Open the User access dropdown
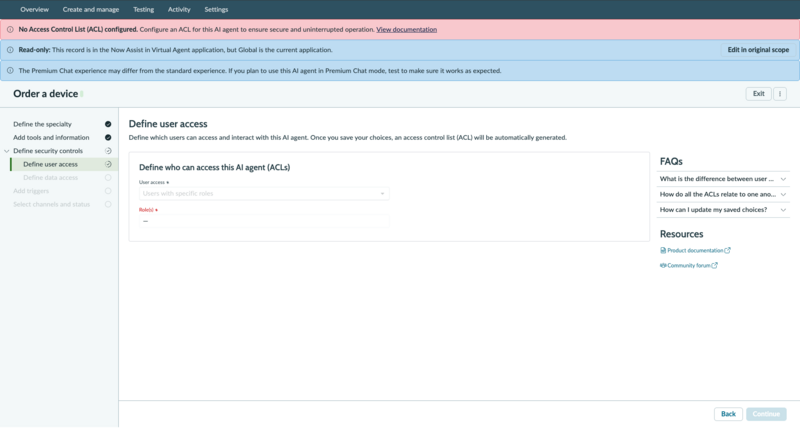 264,193
